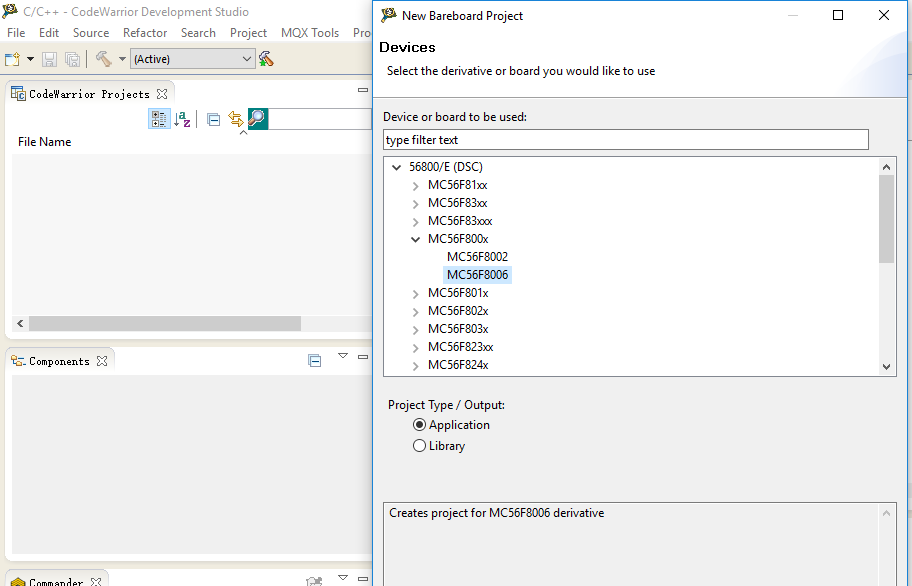Open the Commander view menu triangle
The image size is (912, 586).
point(343,577)
